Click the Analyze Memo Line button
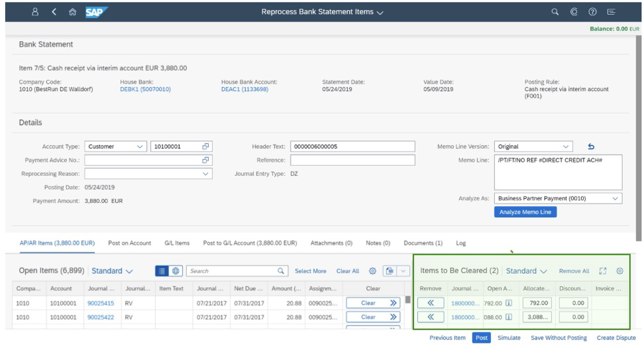The height and width of the screenshot is (349, 644). (525, 212)
